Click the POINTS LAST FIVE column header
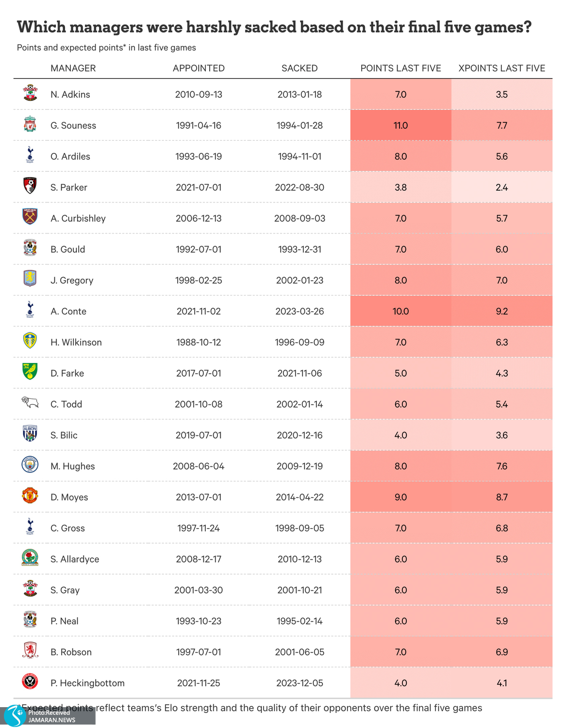Screen dimensions: 566x728 [x=400, y=68]
